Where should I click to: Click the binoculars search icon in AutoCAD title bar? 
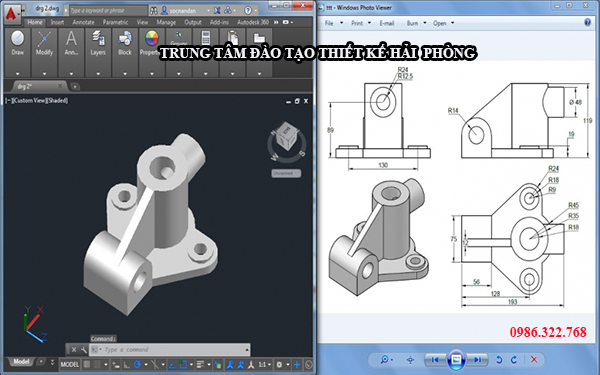tap(153, 10)
